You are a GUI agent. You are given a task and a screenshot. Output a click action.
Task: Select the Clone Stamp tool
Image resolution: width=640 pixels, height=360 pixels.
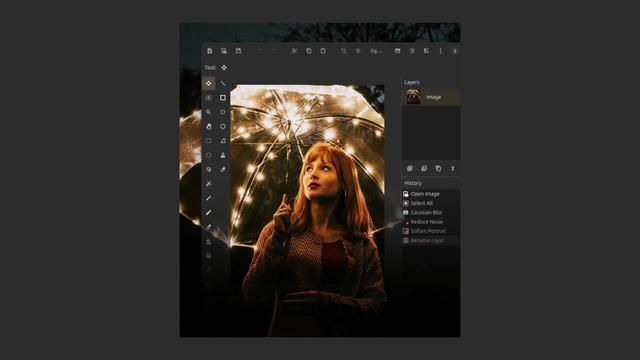(x=223, y=155)
